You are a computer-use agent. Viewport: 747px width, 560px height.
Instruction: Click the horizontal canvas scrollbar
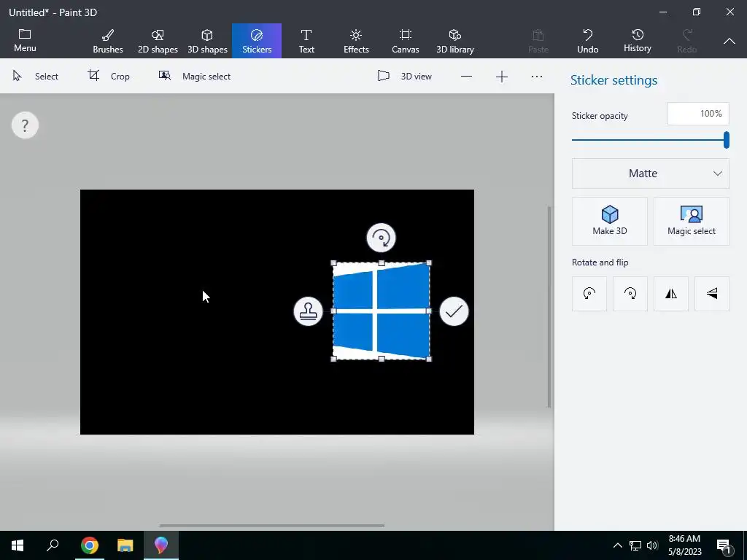coord(271,526)
